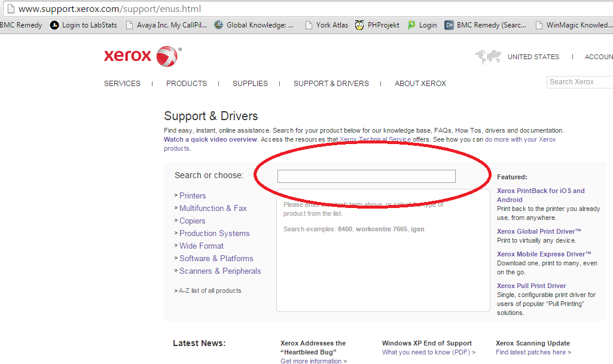Screen dimensions: 613x364
Task: Expand the Production Systems category
Action: click(x=214, y=233)
